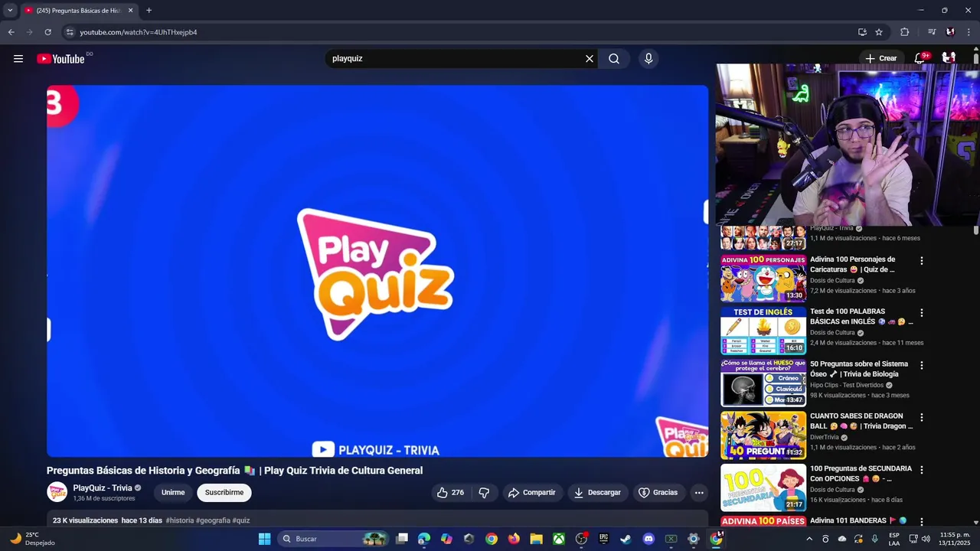980x551 pixels.
Task: Open options for Sistema Óseo video
Action: point(922,366)
